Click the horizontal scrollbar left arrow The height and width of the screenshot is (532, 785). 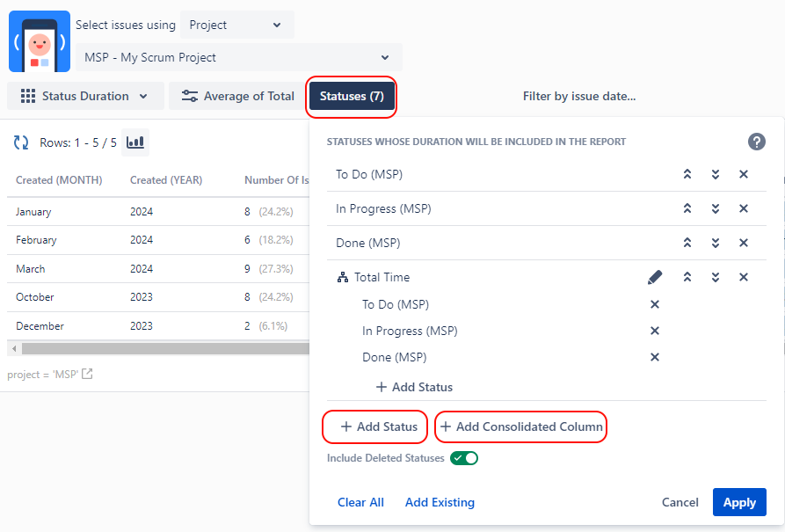coord(14,348)
